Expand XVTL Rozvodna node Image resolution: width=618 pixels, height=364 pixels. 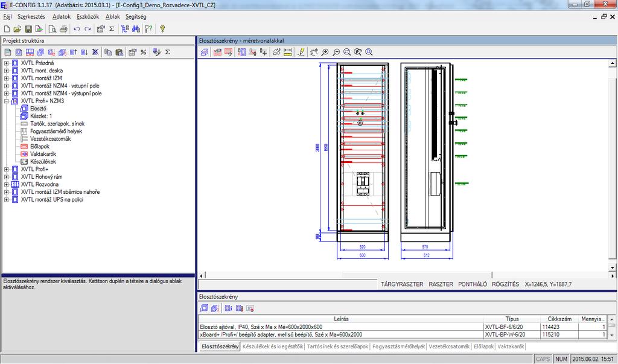pos(6,184)
